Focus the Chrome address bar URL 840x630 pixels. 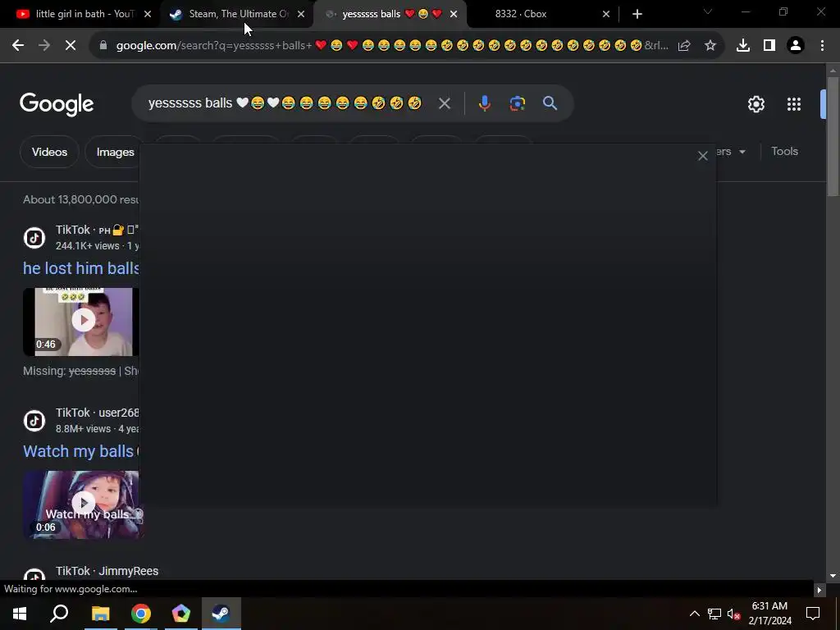[x=392, y=46]
